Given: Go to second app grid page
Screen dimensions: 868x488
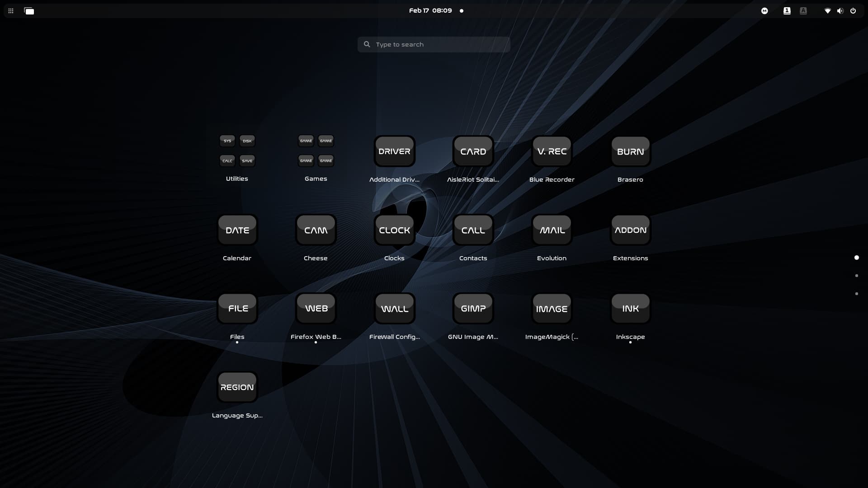Looking at the screenshot, I should click(x=856, y=276).
